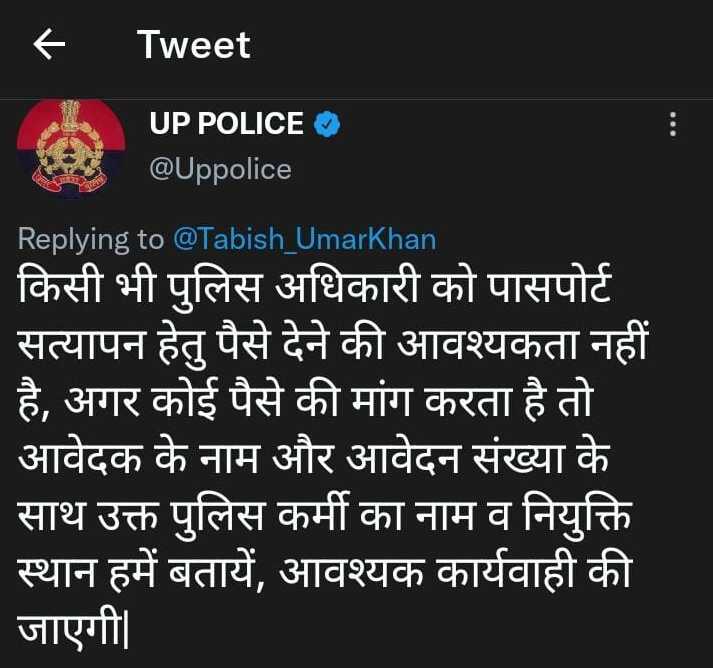Open the @Uppolice handle
Viewport: 713px width, 668px height.
221,170
